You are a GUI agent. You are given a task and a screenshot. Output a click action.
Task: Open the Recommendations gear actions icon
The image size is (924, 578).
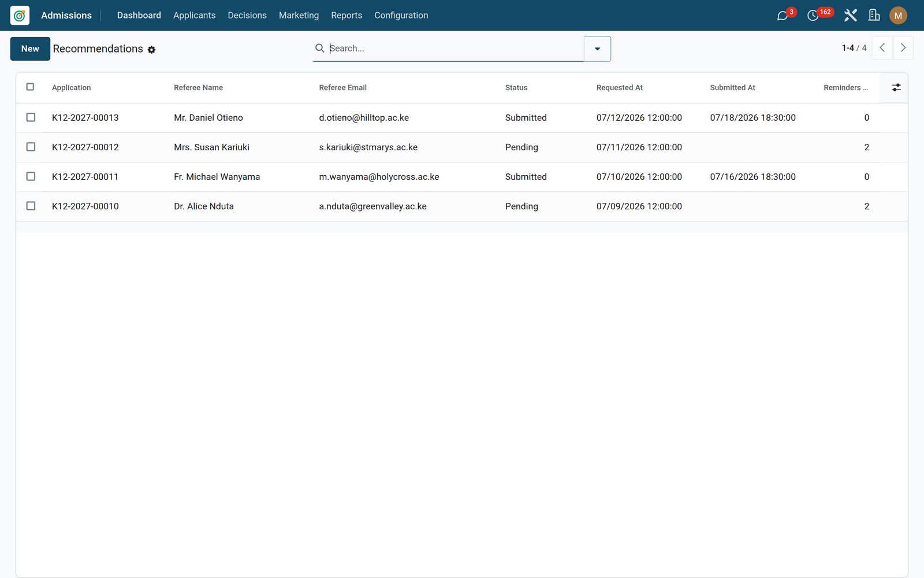pos(151,50)
